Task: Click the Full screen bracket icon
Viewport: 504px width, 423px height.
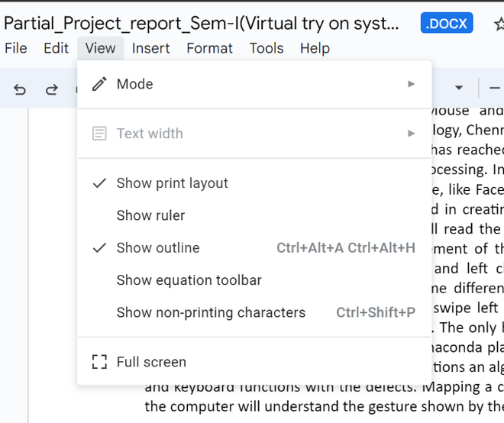Action: (x=99, y=362)
